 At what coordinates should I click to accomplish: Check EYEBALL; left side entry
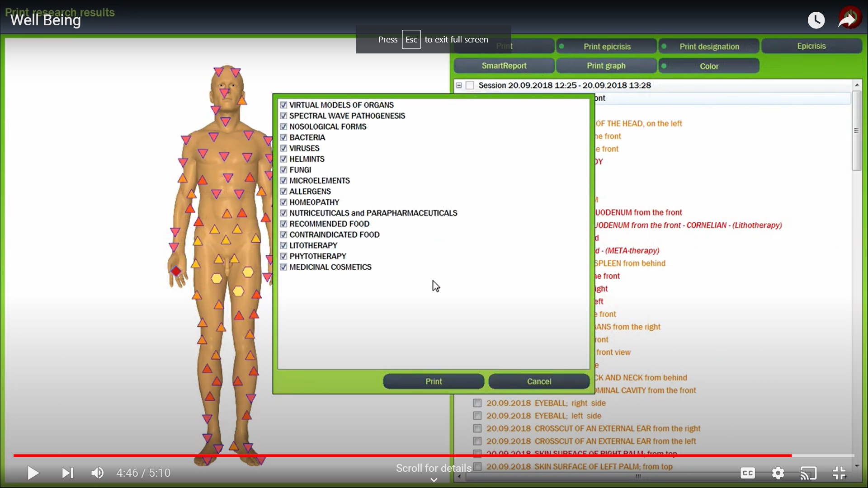(x=477, y=416)
